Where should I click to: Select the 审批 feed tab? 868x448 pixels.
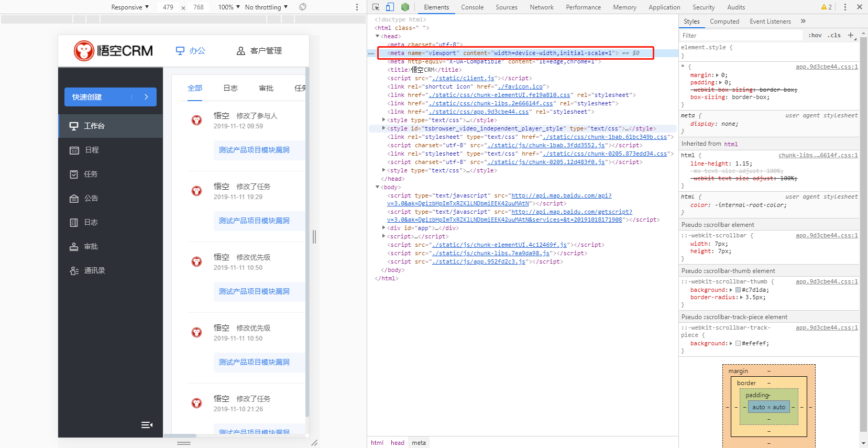point(266,88)
